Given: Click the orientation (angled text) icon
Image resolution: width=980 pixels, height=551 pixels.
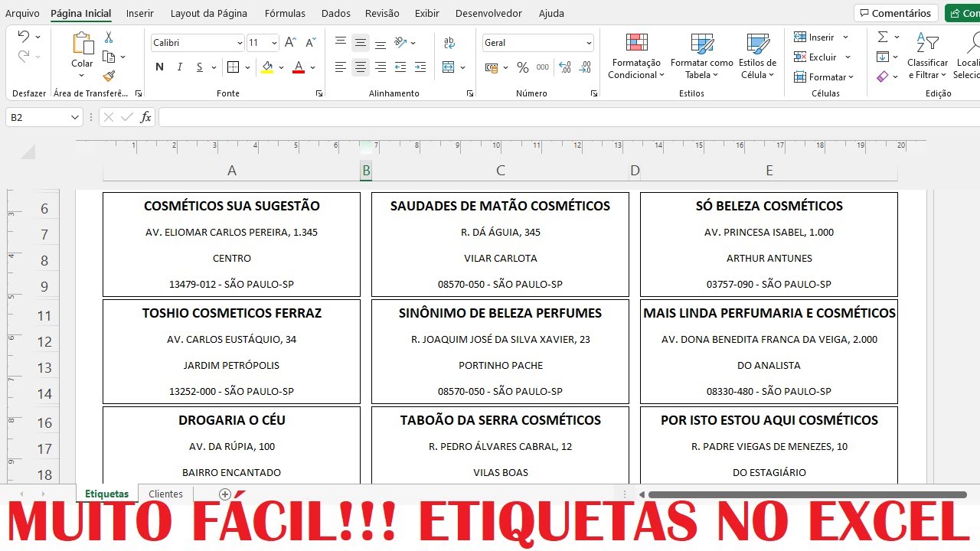Looking at the screenshot, I should [x=400, y=43].
